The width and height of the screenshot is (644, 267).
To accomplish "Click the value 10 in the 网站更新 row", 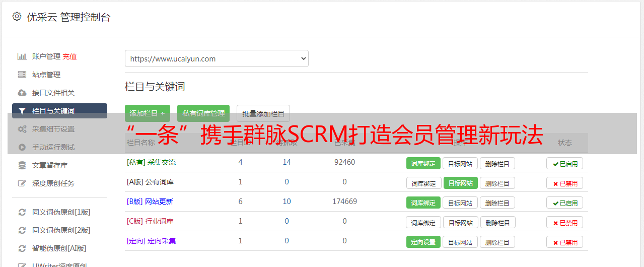I will [287, 202].
